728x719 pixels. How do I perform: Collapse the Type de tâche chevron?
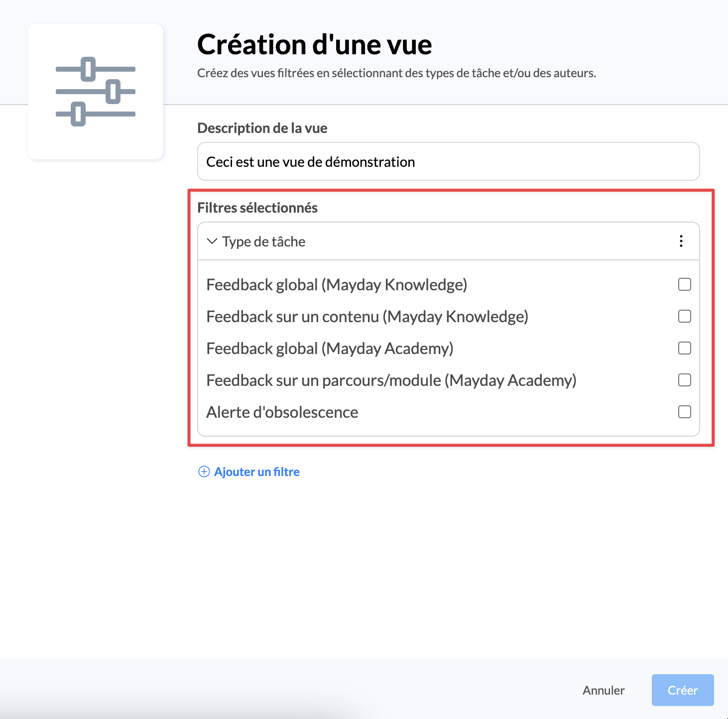pyautogui.click(x=212, y=241)
